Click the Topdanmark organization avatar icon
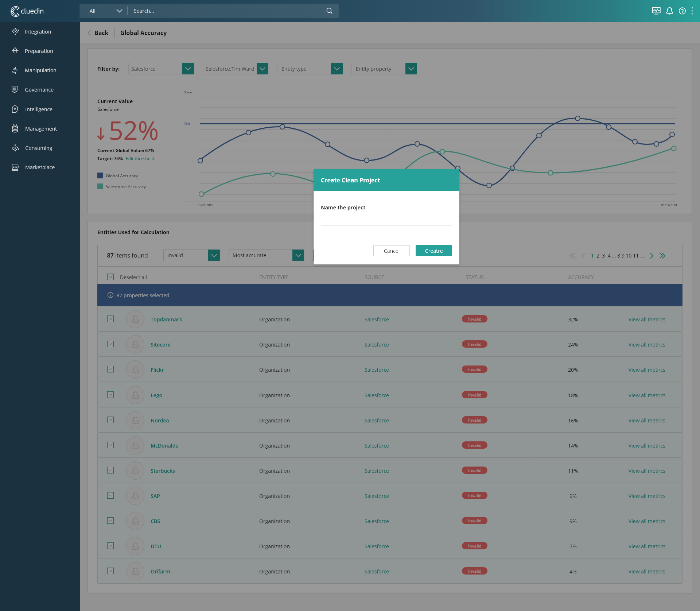700x611 pixels. click(135, 319)
